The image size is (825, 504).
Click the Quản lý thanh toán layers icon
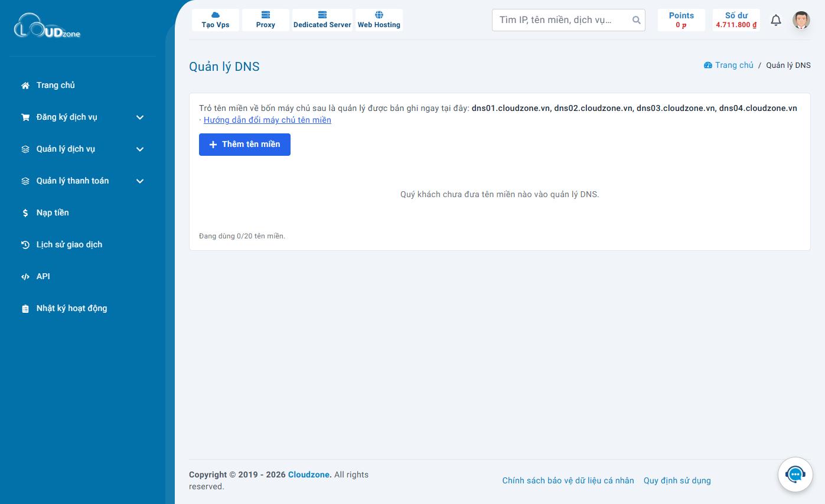coord(25,181)
